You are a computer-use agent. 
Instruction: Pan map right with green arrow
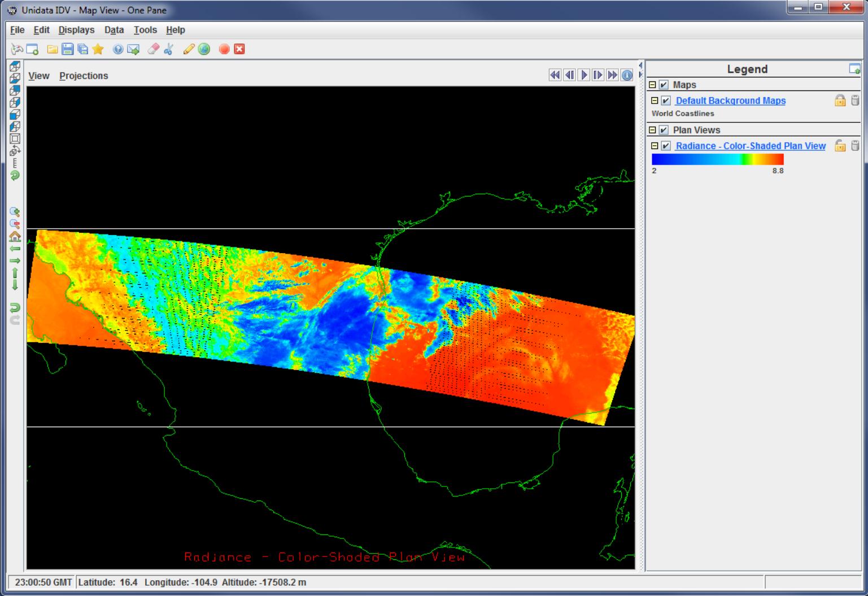point(15,260)
